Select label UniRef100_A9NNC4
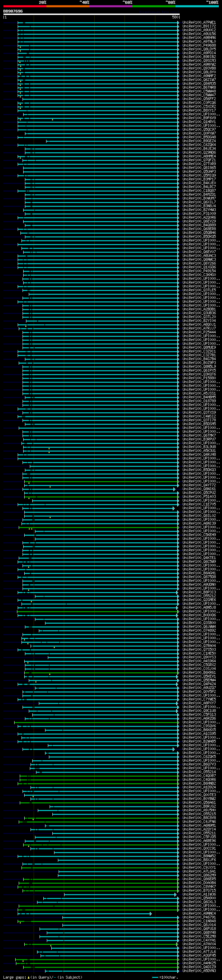 coord(199,913)
